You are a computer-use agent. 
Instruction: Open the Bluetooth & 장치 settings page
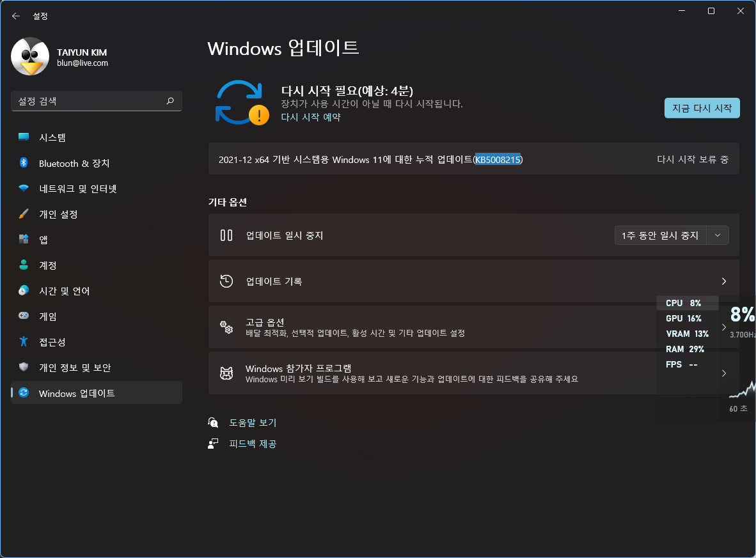pyautogui.click(x=97, y=164)
